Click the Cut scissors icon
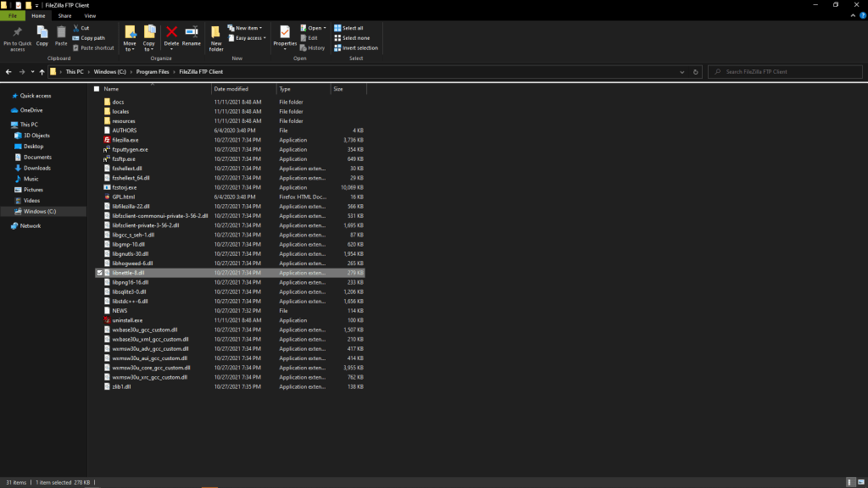Image resolution: width=868 pixels, height=488 pixels. [x=76, y=28]
